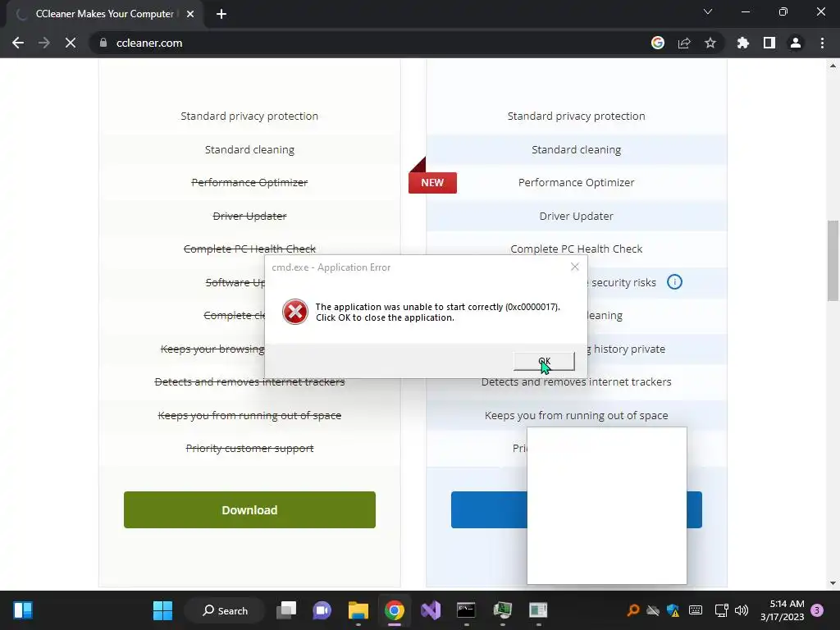
Task: Click the scrollbar down arrow
Action: pyautogui.click(x=833, y=583)
